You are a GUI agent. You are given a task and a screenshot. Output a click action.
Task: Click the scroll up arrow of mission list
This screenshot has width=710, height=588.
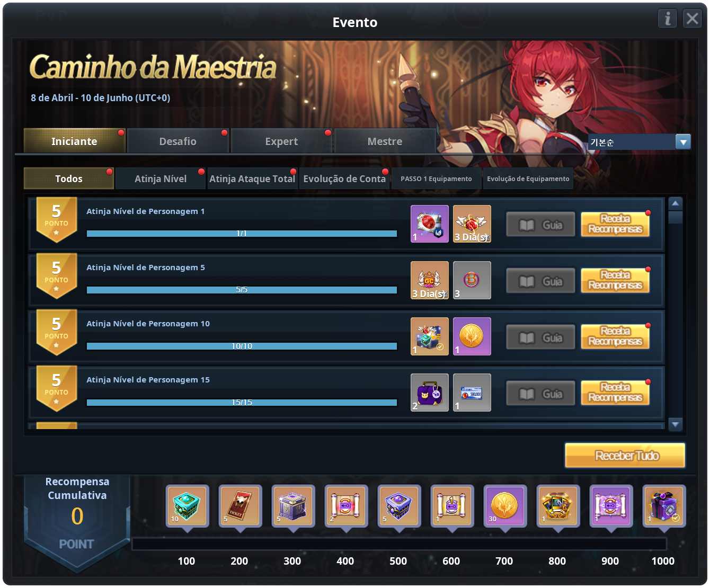[675, 203]
